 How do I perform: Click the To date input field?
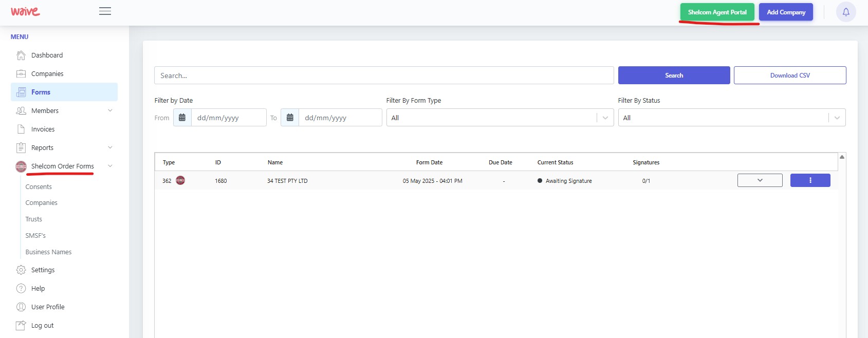340,118
